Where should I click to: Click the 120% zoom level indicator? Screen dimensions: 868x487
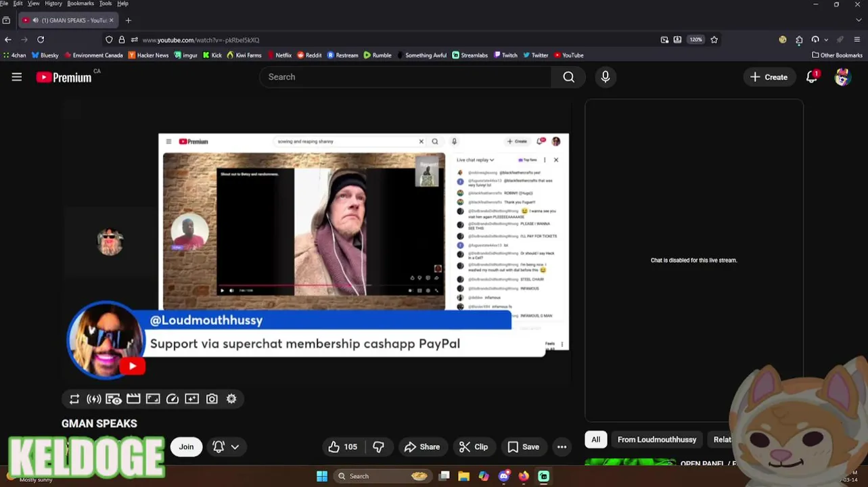[696, 40]
